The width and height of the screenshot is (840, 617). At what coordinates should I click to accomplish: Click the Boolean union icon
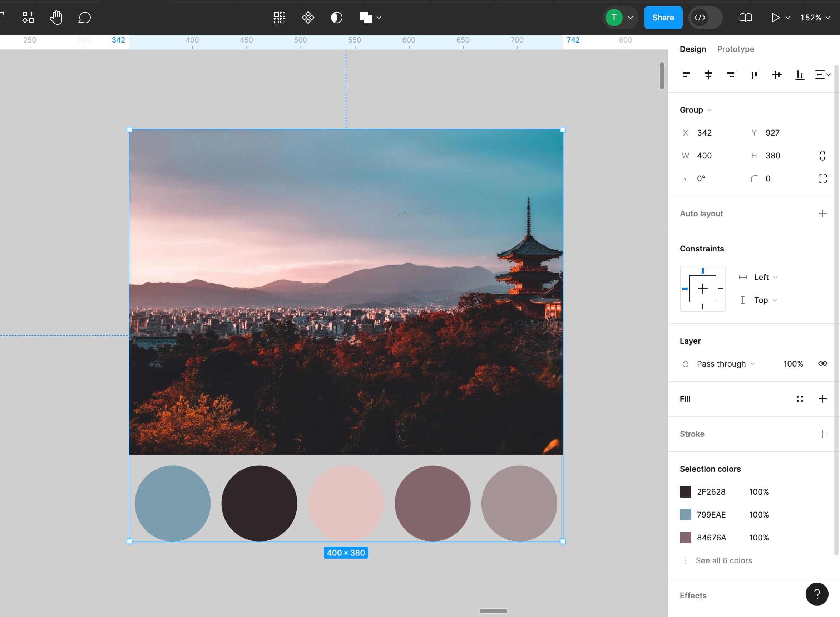tap(366, 17)
